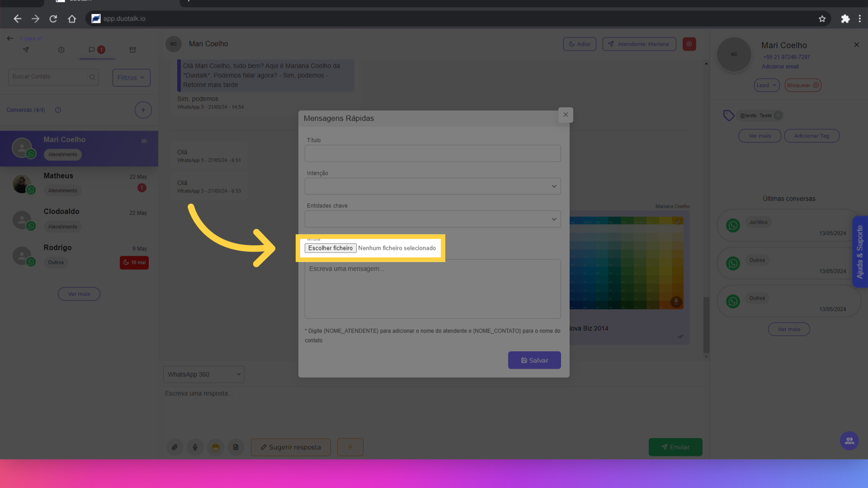Open the Filtros dropdown
Viewport: 868px width, 488px height.
click(x=131, y=77)
